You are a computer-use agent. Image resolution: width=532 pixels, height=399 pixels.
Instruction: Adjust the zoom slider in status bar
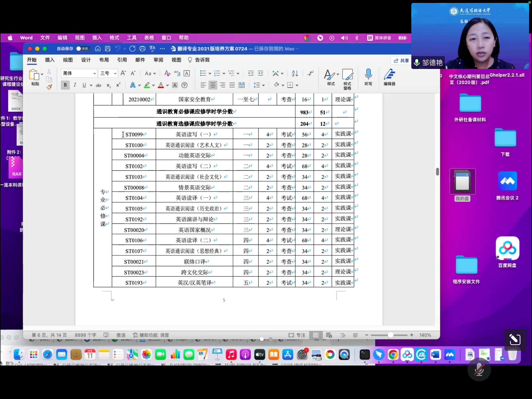coord(390,335)
